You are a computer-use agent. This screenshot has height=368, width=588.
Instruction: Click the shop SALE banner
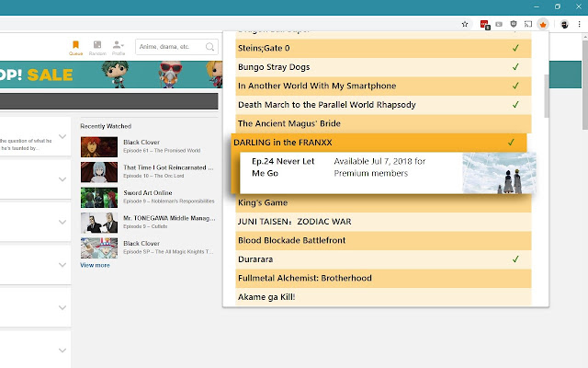point(111,75)
